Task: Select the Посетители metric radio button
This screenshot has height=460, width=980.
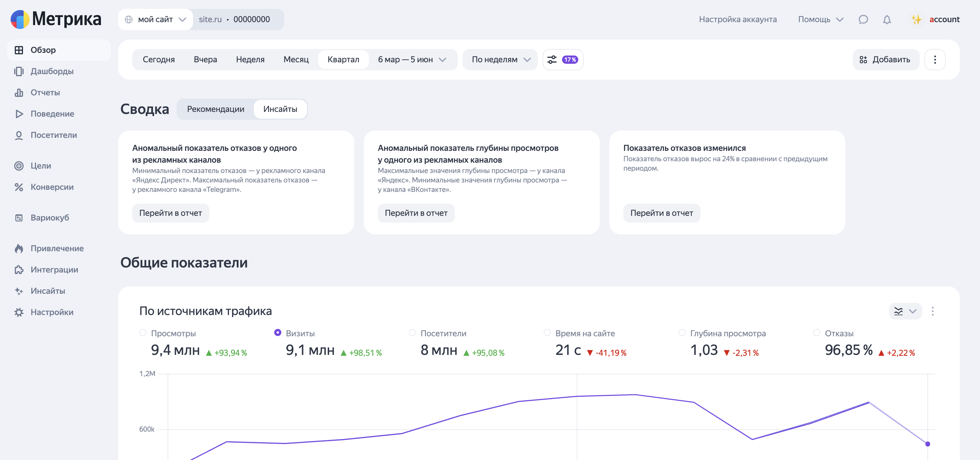Action: click(x=412, y=332)
